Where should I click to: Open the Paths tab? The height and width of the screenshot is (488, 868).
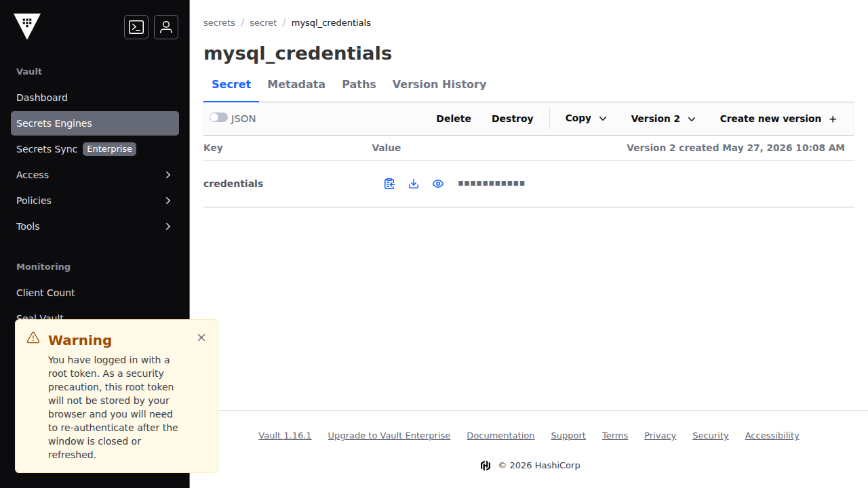[x=359, y=85]
